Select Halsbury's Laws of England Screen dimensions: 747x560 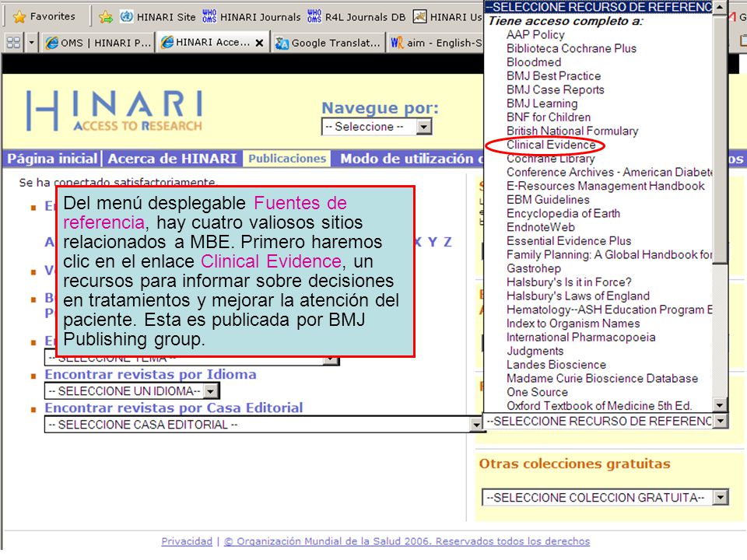pos(578,296)
